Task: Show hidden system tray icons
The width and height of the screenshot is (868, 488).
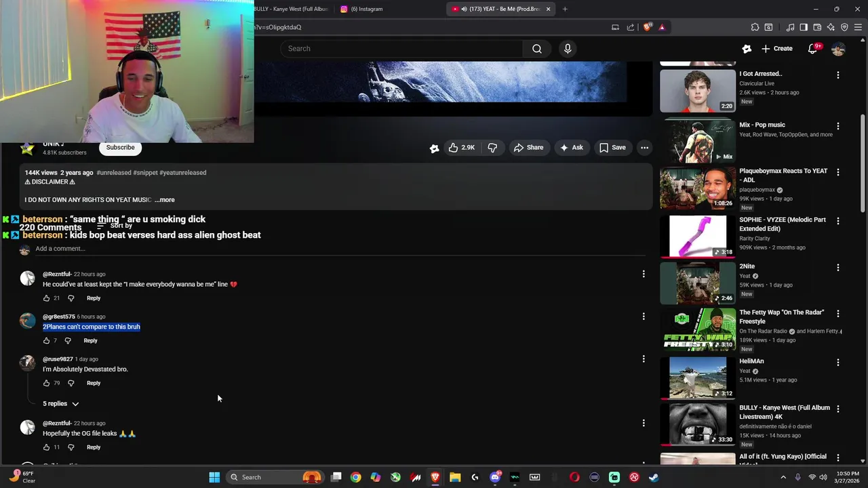Action: [x=783, y=477]
